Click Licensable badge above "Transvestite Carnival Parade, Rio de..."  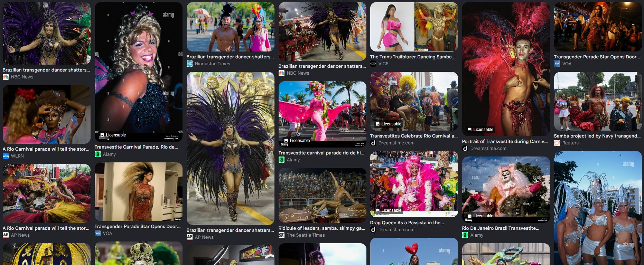point(113,135)
